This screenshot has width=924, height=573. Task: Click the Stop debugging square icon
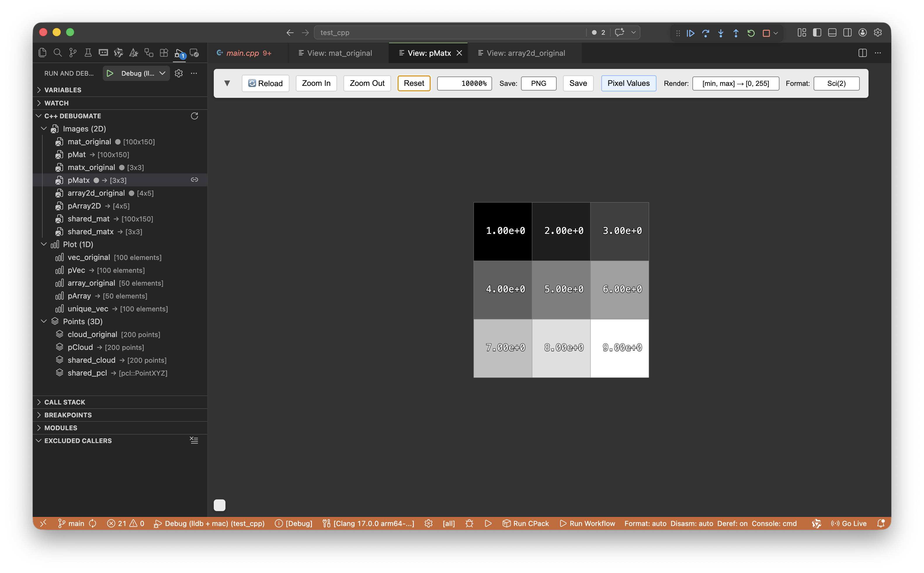pyautogui.click(x=766, y=33)
